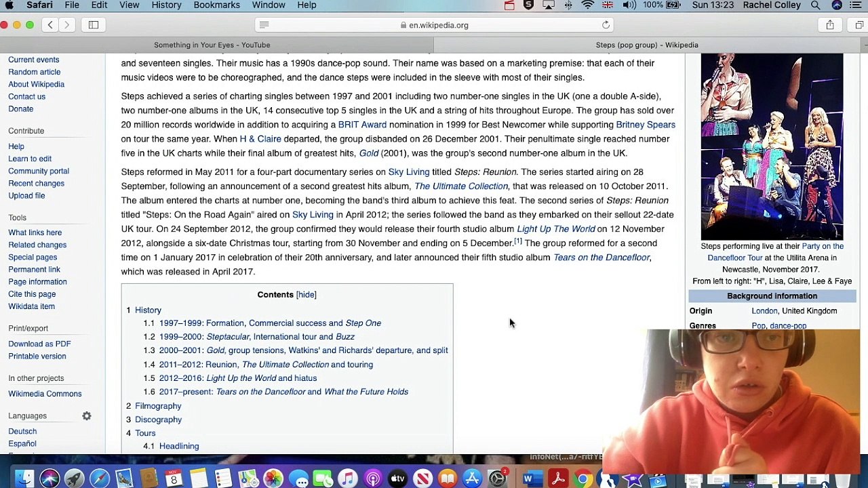Open the Edit menu
The image size is (868, 488).
[x=99, y=5]
